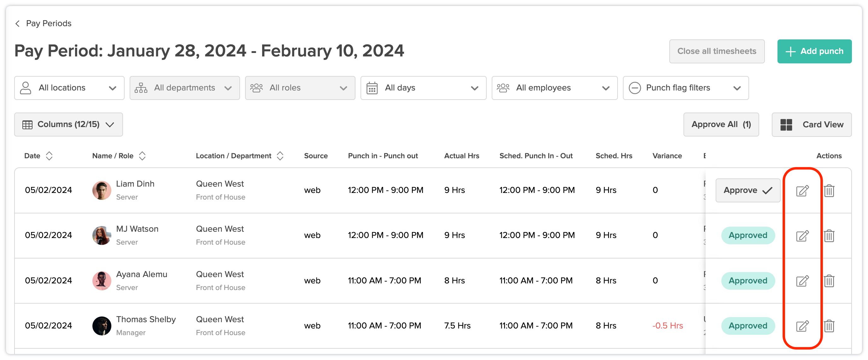868x360 pixels.
Task: Approve Liam Dinh's timesheet entry
Action: (x=748, y=190)
